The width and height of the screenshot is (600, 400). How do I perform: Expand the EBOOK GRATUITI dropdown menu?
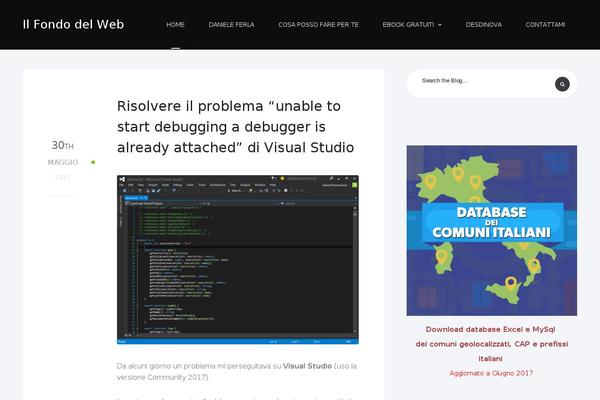pyautogui.click(x=412, y=24)
